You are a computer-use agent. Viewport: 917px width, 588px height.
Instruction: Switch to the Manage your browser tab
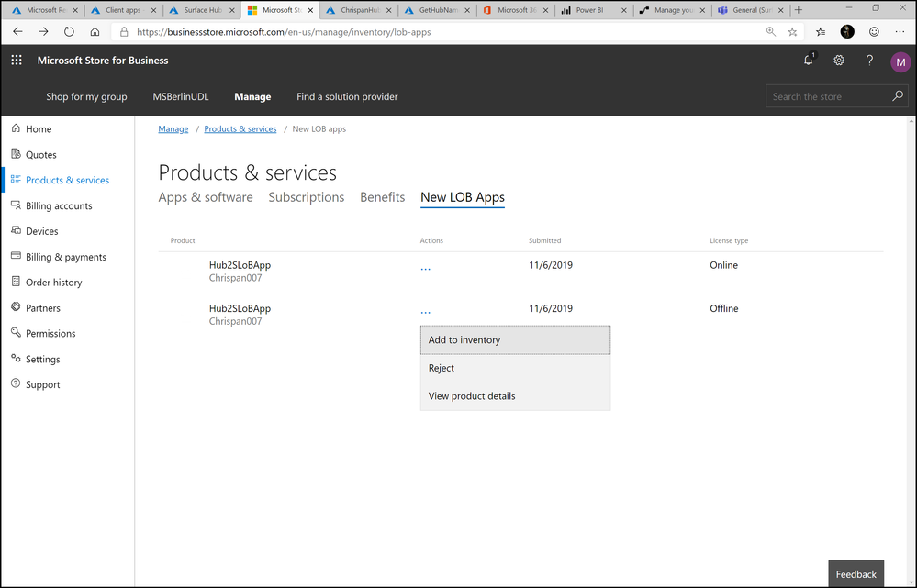[673, 10]
